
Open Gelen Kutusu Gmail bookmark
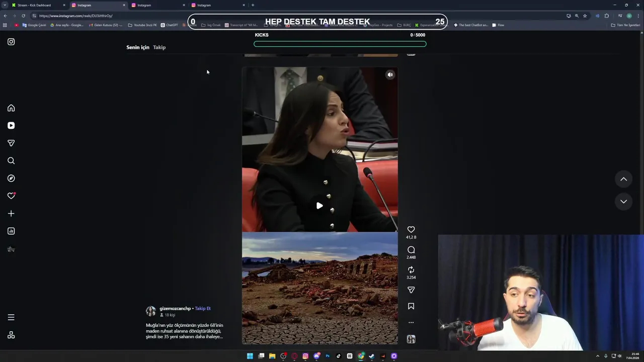point(105,25)
